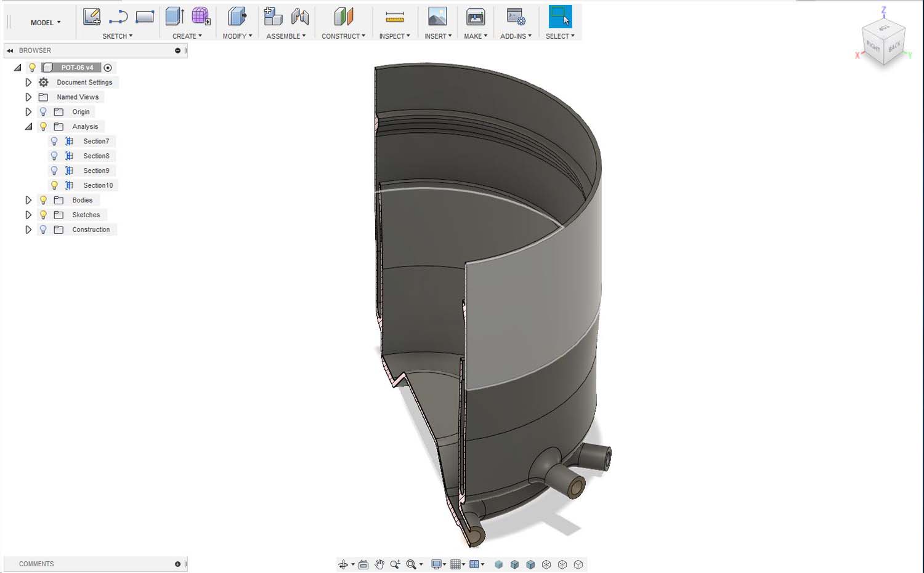The image size is (924, 573).
Task: Click the Press Pull modify icon
Action: point(237,17)
